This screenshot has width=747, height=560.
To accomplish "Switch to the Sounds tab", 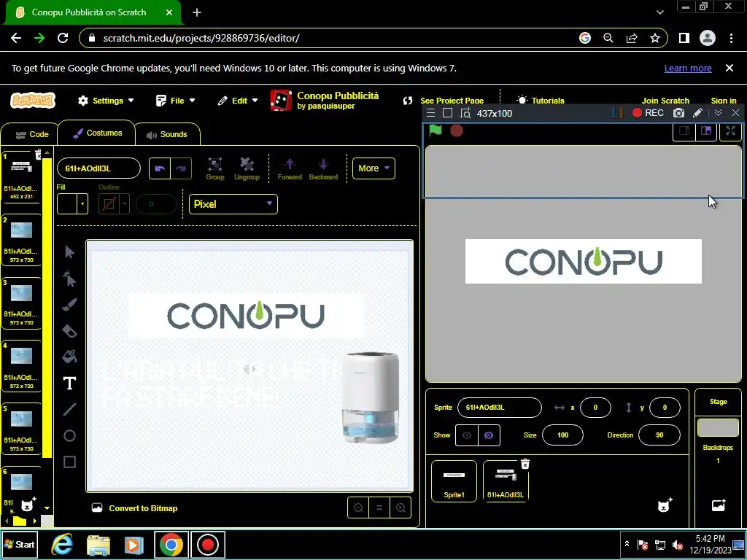I will click(x=167, y=134).
